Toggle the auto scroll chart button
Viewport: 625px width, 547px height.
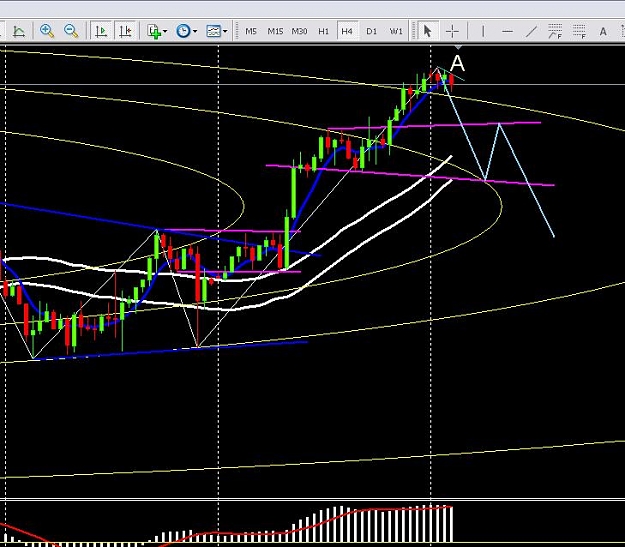click(x=101, y=31)
